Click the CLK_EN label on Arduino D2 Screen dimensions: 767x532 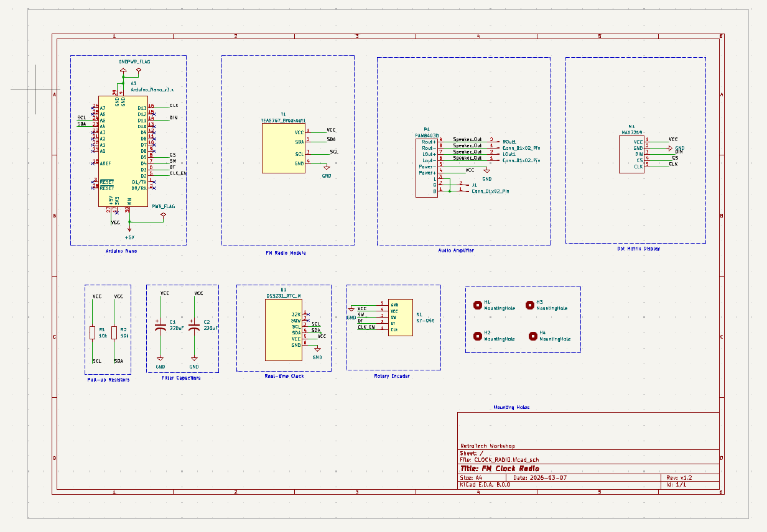click(x=178, y=173)
